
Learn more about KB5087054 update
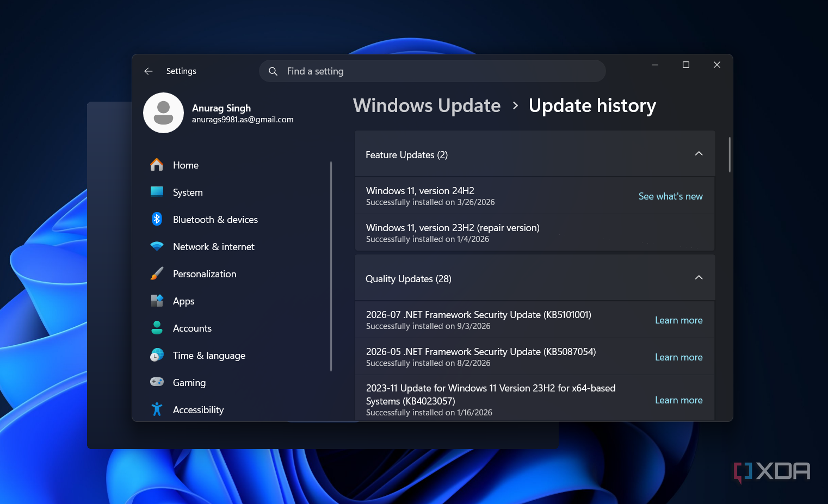[x=678, y=357]
